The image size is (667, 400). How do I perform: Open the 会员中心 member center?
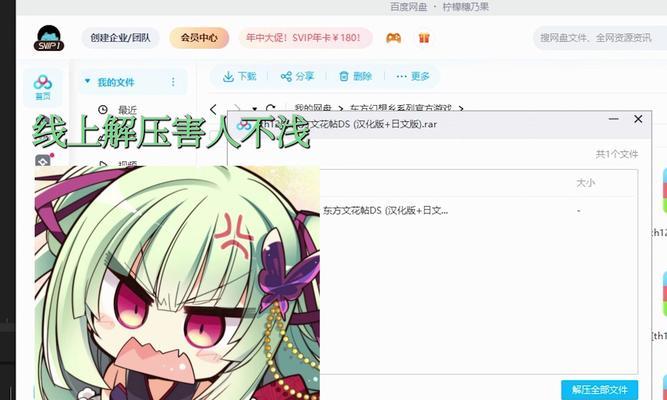coord(199,38)
